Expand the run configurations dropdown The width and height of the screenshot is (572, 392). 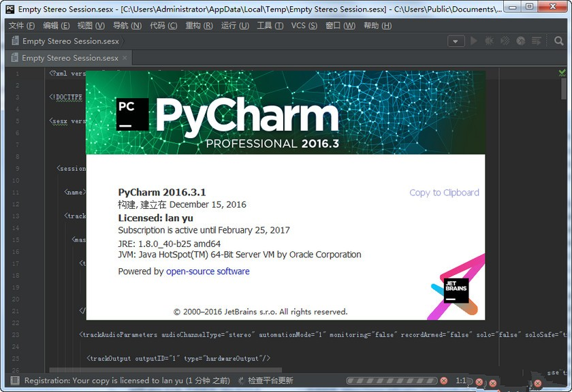point(456,40)
